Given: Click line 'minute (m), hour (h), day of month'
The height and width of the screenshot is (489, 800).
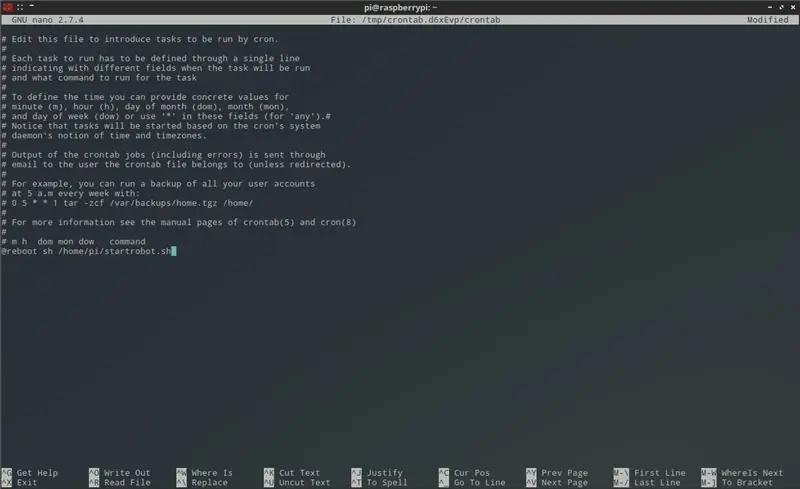Looking at the screenshot, I should (x=145, y=107).
